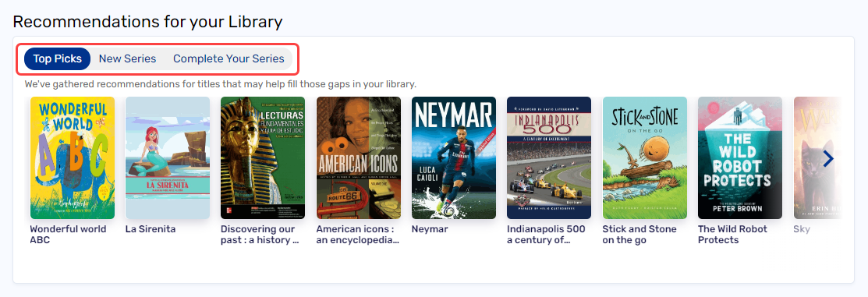The width and height of the screenshot is (868, 297).
Task: Select the Top Picks tab
Action: [x=57, y=58]
